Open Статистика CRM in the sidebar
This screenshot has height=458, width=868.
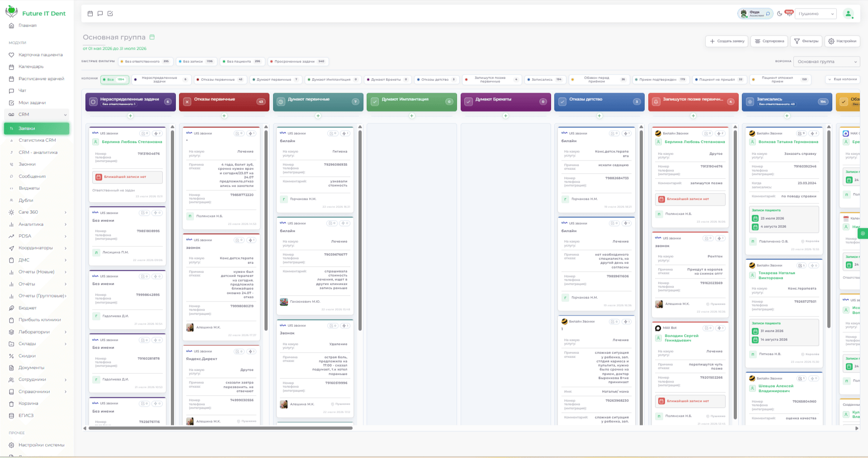[x=37, y=140]
